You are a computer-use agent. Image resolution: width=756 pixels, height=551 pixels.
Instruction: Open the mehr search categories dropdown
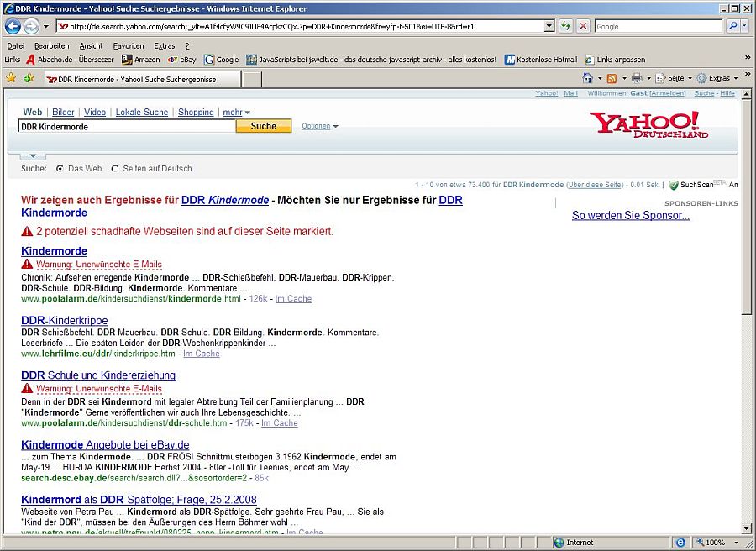click(x=236, y=113)
